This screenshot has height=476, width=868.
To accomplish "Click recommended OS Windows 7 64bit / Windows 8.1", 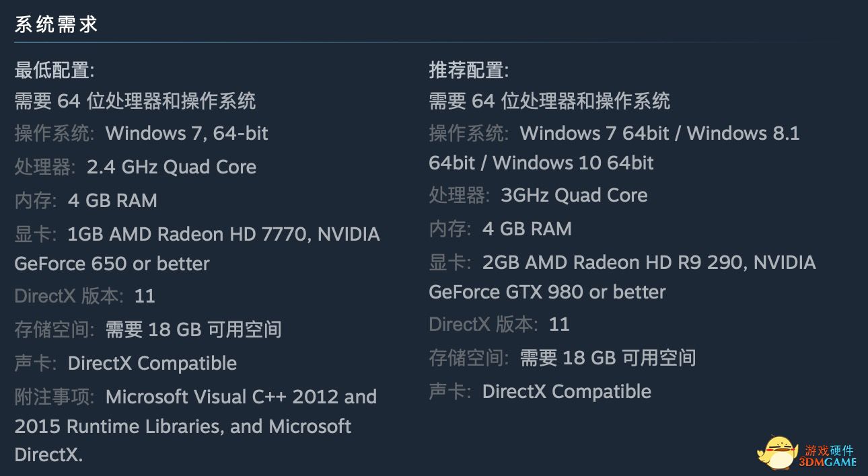I will pos(614,133).
